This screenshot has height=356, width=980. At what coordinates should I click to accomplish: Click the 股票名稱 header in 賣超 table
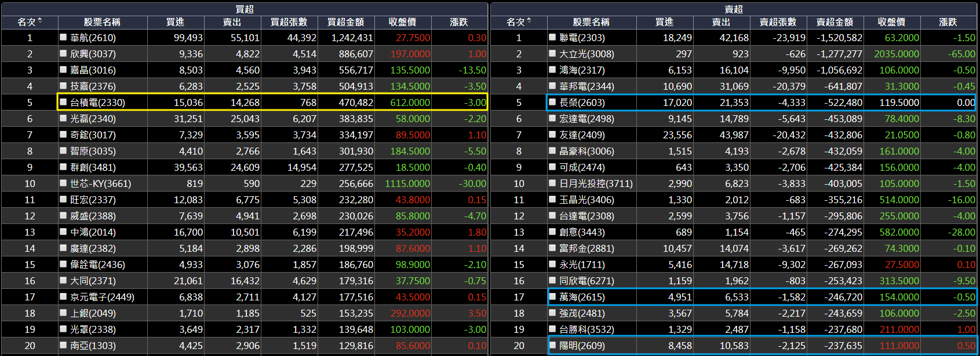point(591,22)
